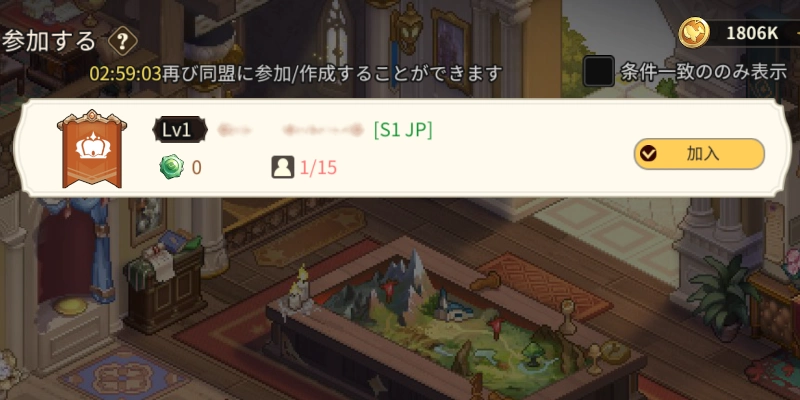Click the lit candles on the table
Screen dimensions: 800x400
[x=299, y=291]
